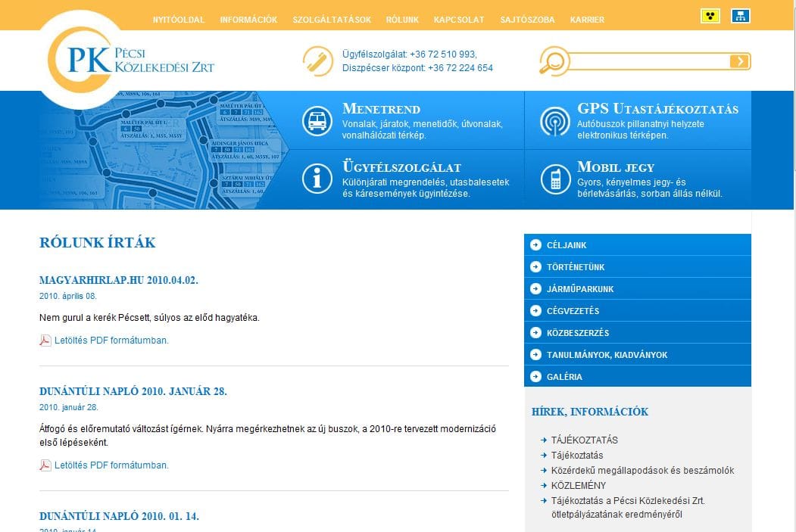This screenshot has width=796, height=532.
Task: Focus the search text field
Action: (x=649, y=61)
